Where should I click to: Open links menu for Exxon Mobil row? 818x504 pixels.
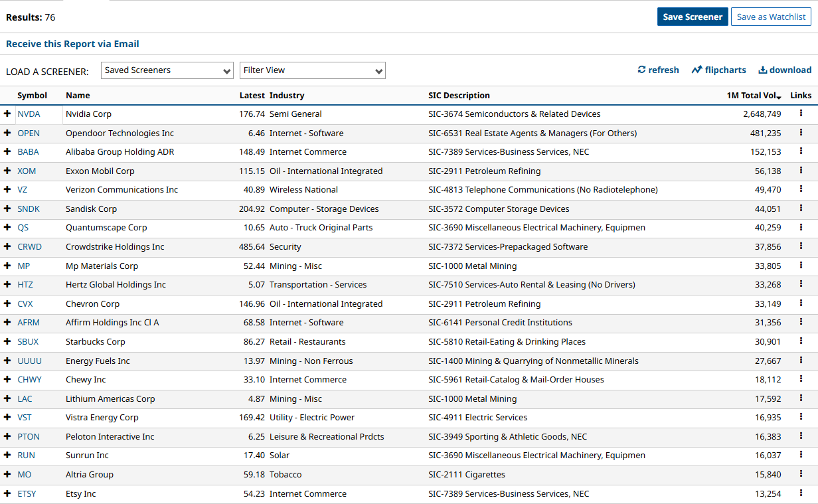pyautogui.click(x=801, y=171)
